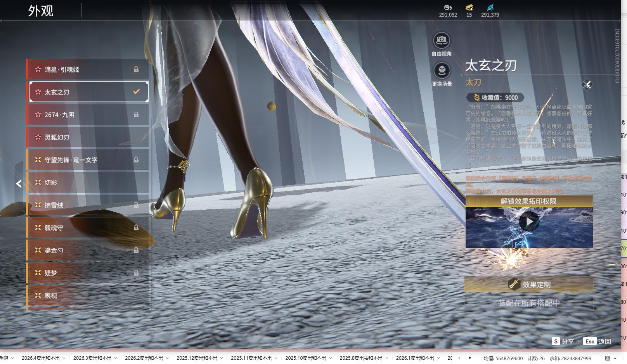Image resolution: width=627 pixels, height=364 pixels.
Task: Click the silver coin currency icon
Action: click(448, 7)
